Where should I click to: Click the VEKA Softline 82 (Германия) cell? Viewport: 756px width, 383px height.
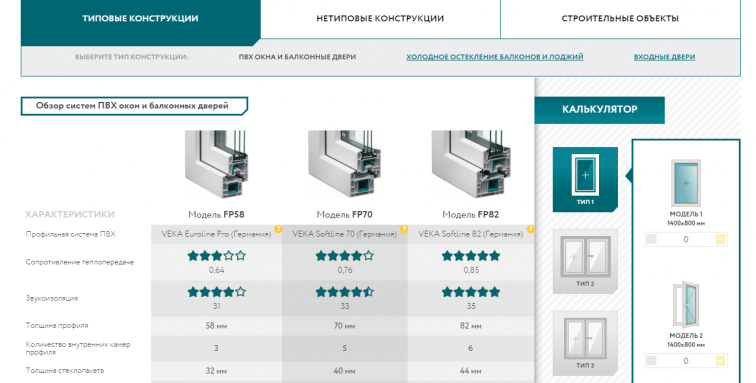[471, 234]
